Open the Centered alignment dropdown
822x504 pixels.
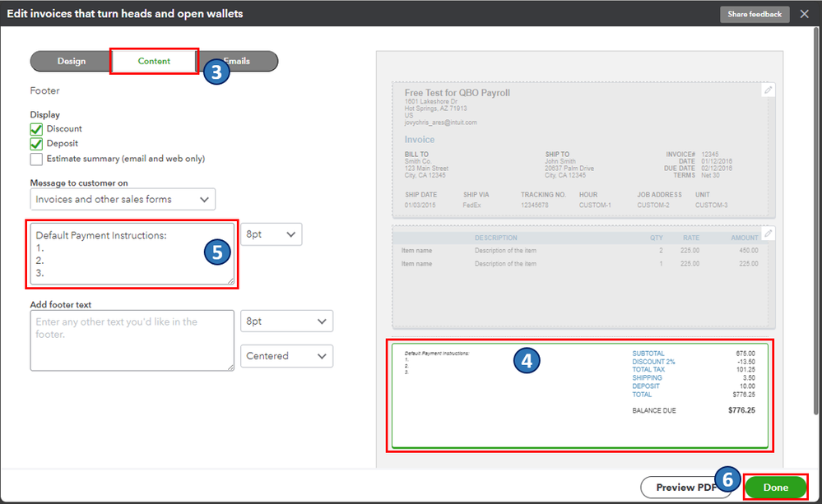286,356
